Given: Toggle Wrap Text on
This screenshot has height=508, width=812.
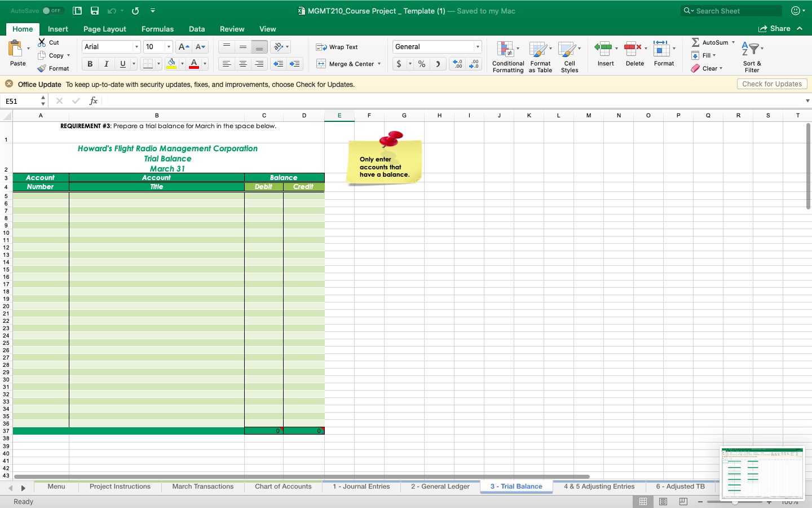Looking at the screenshot, I should click(337, 47).
